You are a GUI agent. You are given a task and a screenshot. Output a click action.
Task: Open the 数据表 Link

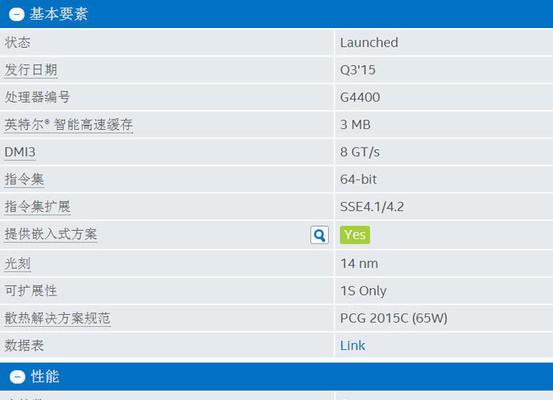coord(352,346)
